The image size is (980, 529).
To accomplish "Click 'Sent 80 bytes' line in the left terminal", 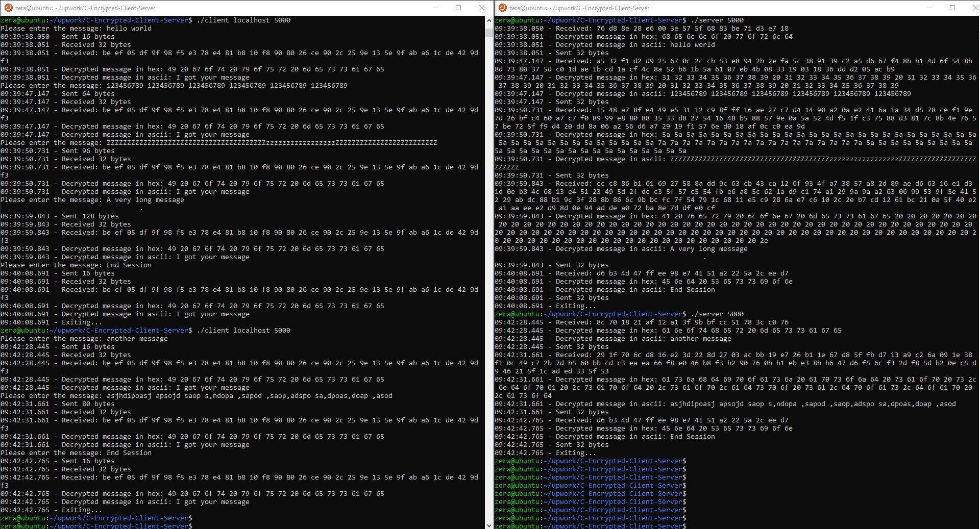I will (58, 404).
